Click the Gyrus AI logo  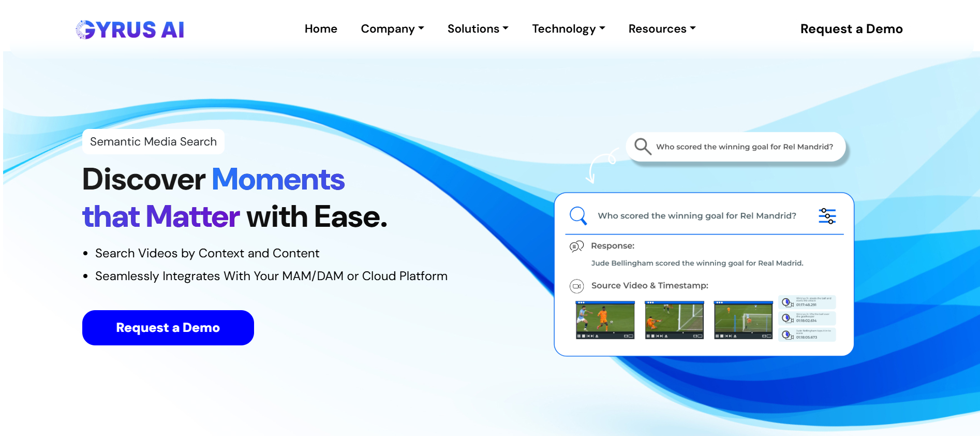coord(130,30)
